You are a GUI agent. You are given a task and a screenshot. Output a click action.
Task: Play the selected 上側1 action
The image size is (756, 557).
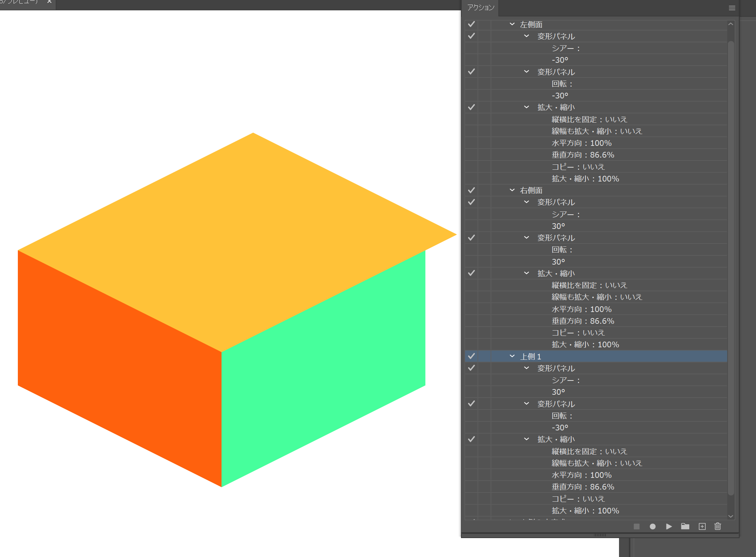point(669,527)
